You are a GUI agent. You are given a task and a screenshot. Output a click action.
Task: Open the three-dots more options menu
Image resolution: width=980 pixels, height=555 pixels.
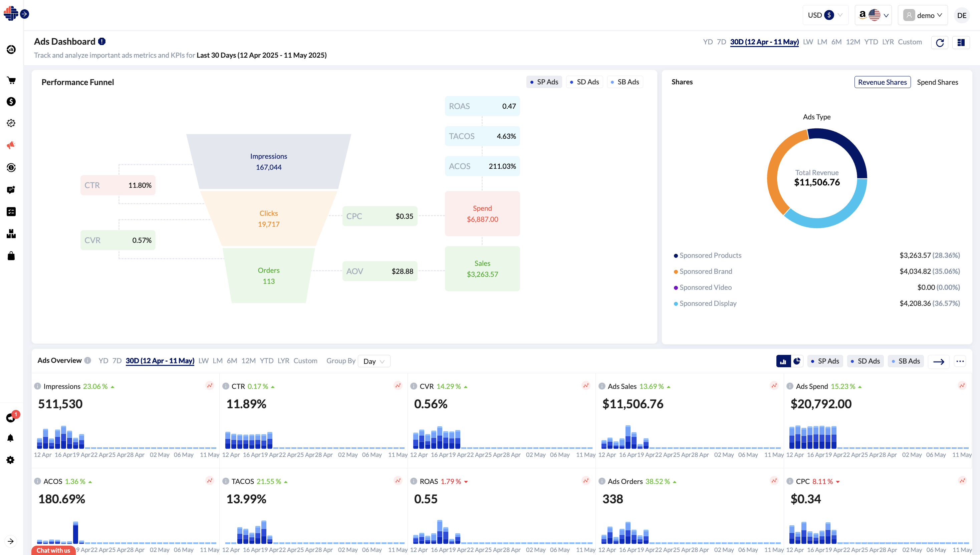pos(960,361)
